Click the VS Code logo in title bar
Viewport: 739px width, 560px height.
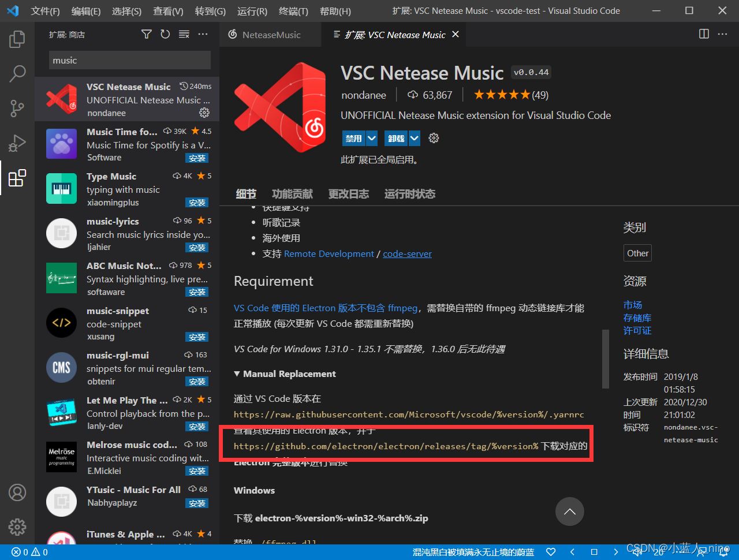pyautogui.click(x=13, y=11)
